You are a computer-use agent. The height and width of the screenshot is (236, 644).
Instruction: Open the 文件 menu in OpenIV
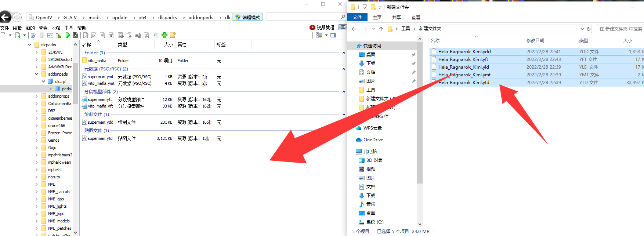tap(5, 28)
